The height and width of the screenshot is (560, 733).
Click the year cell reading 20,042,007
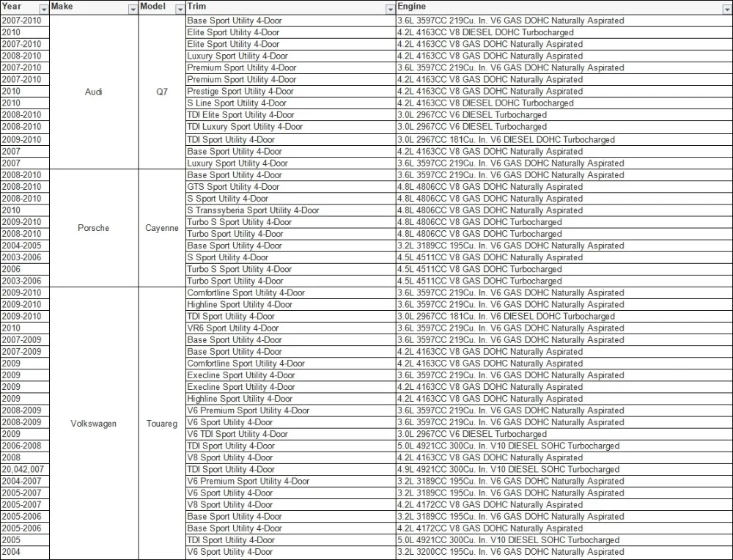click(25, 469)
